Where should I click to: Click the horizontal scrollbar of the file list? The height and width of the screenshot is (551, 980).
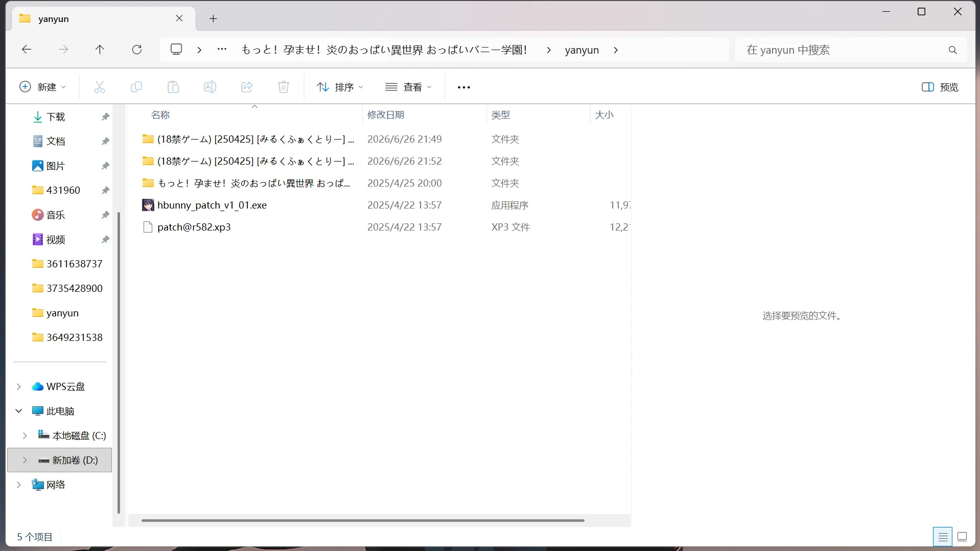pos(363,520)
